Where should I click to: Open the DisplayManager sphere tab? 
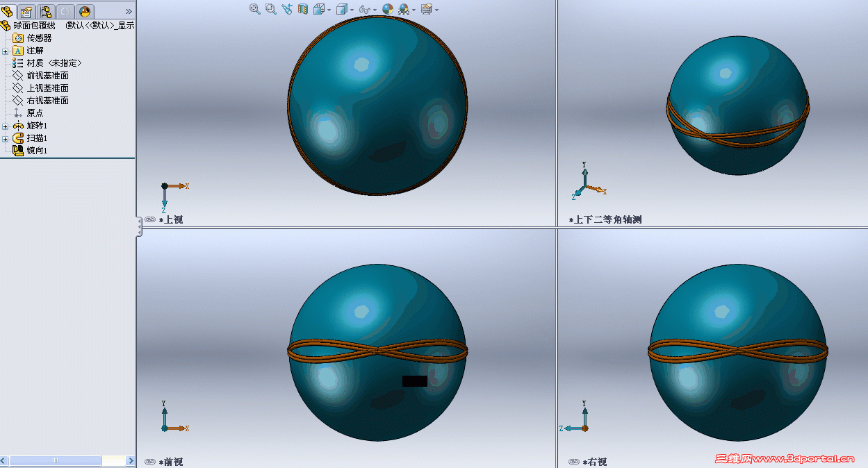pyautogui.click(x=85, y=10)
